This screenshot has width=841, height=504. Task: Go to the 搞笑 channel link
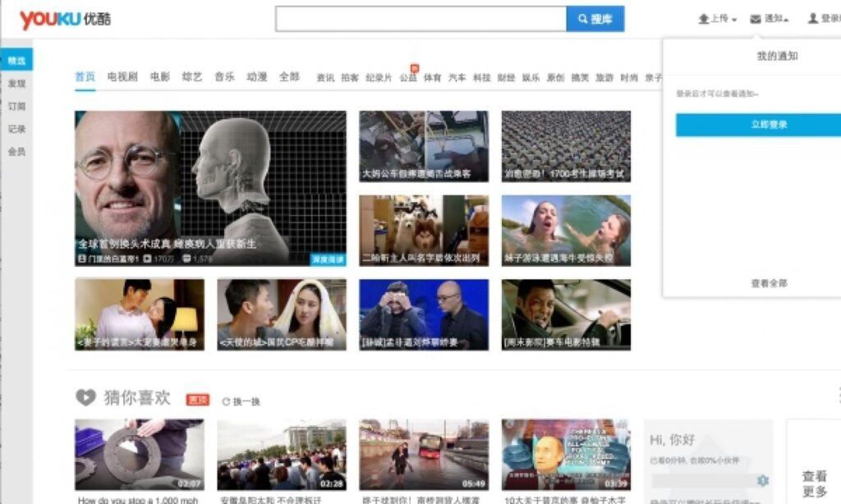tap(581, 78)
